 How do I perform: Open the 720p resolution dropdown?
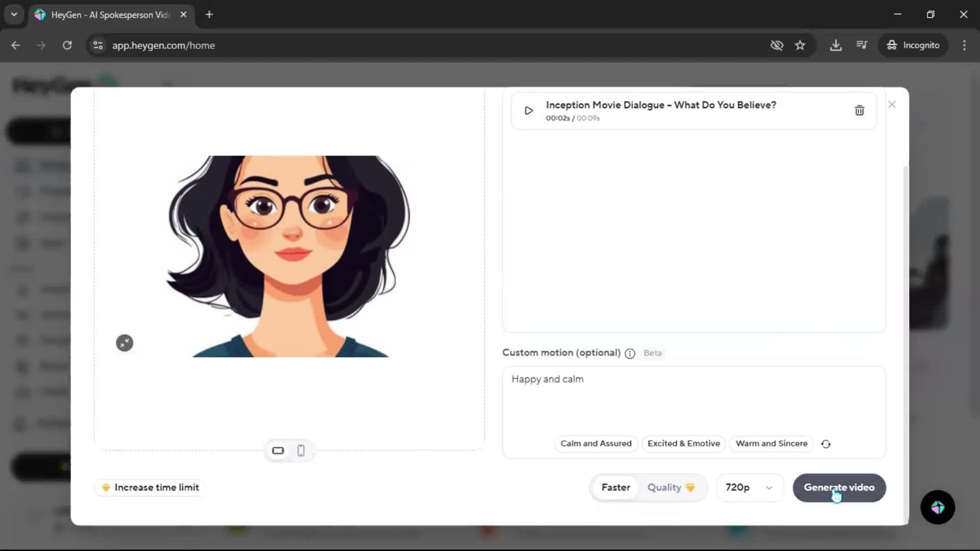[x=749, y=487]
